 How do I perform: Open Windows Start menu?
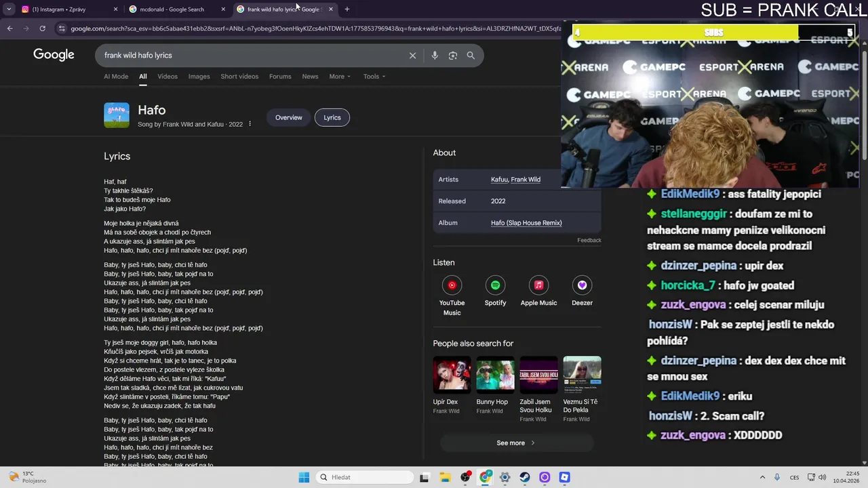coord(304,477)
